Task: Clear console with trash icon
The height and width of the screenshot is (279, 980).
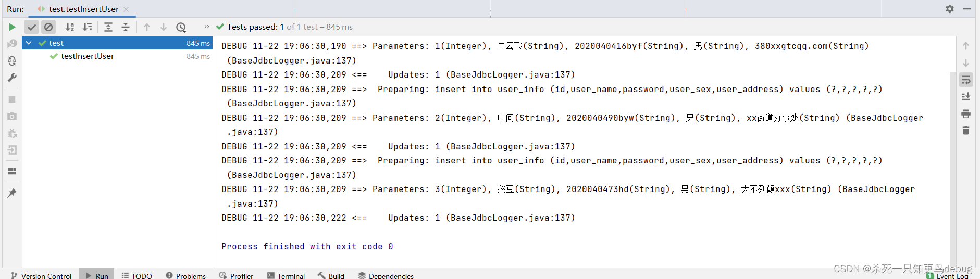Action: click(966, 131)
